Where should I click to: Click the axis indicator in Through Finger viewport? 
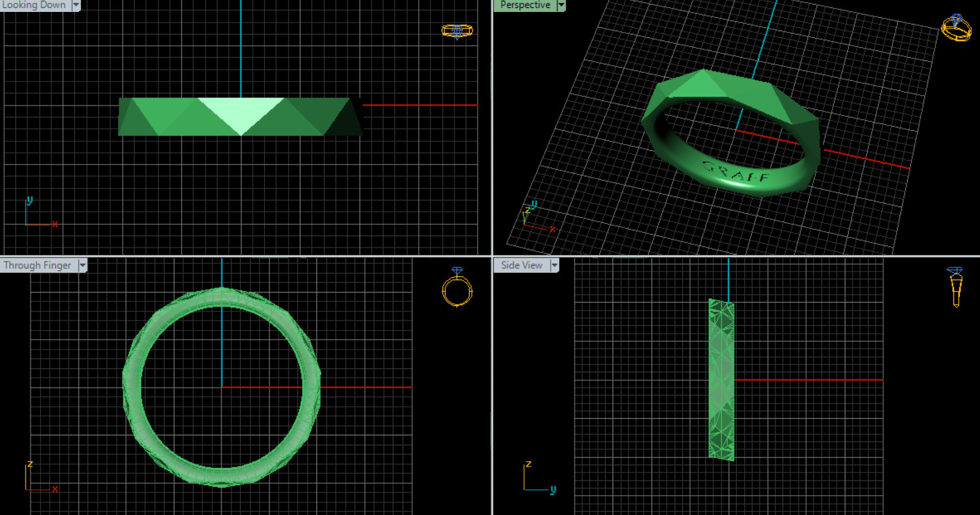[x=41, y=477]
